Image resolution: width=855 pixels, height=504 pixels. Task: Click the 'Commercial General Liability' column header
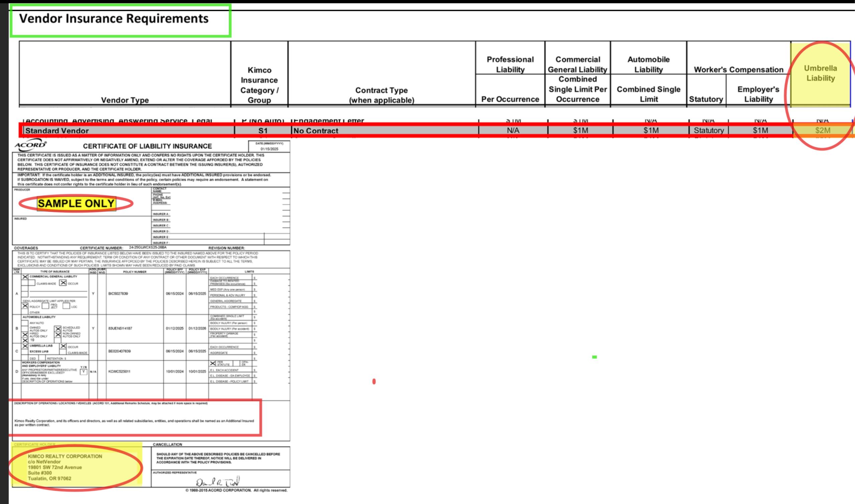[577, 64]
